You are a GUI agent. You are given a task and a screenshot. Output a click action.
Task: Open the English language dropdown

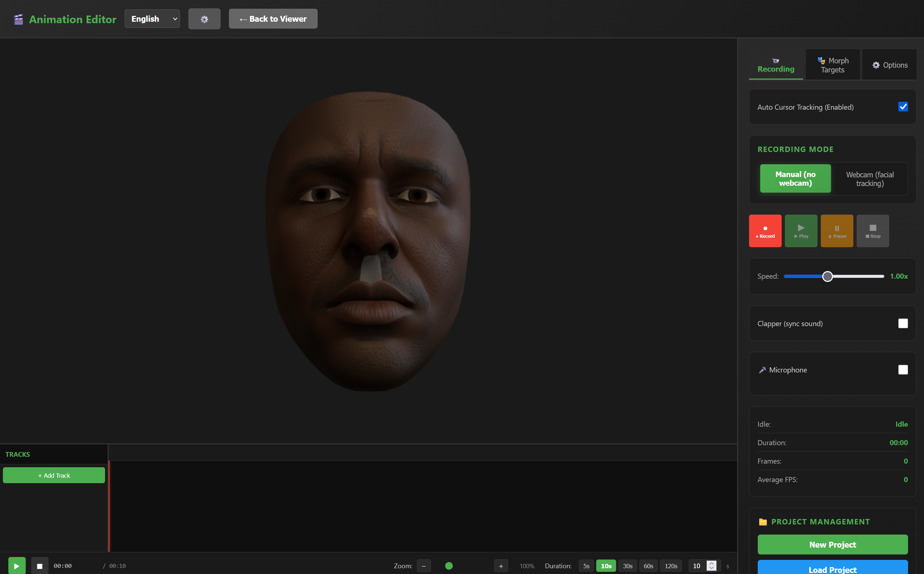pyautogui.click(x=152, y=19)
